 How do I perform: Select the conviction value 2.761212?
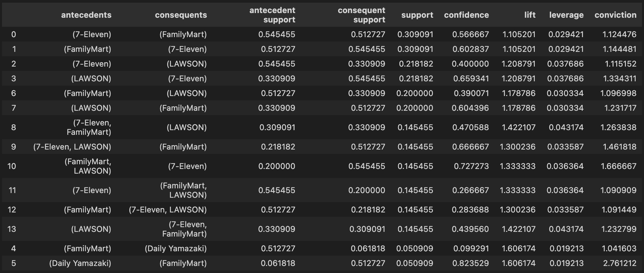[620, 263]
